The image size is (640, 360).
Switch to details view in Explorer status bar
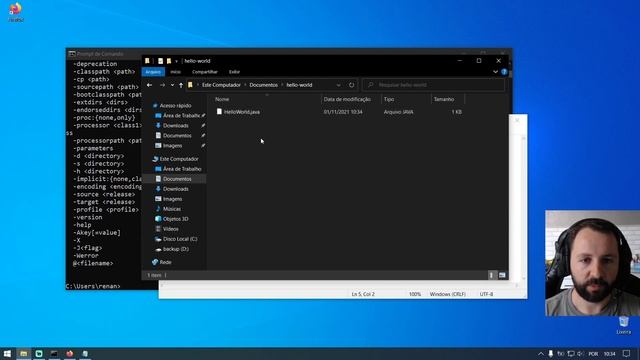tap(491, 275)
